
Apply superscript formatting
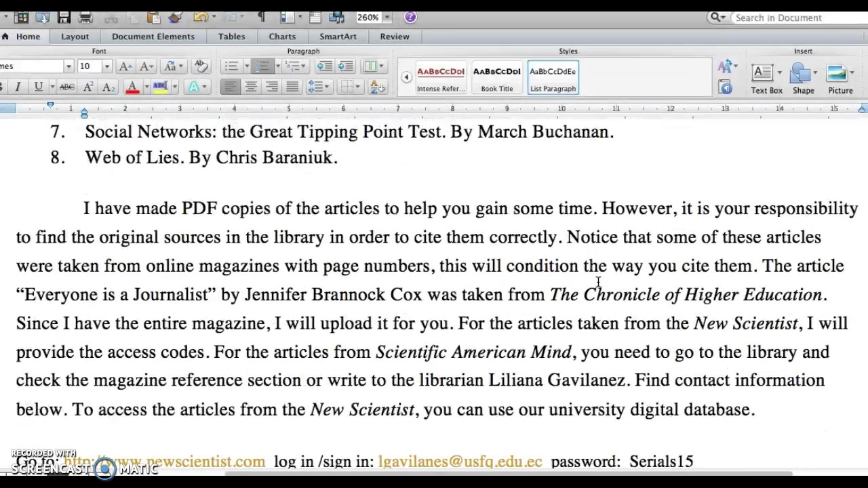(88, 87)
